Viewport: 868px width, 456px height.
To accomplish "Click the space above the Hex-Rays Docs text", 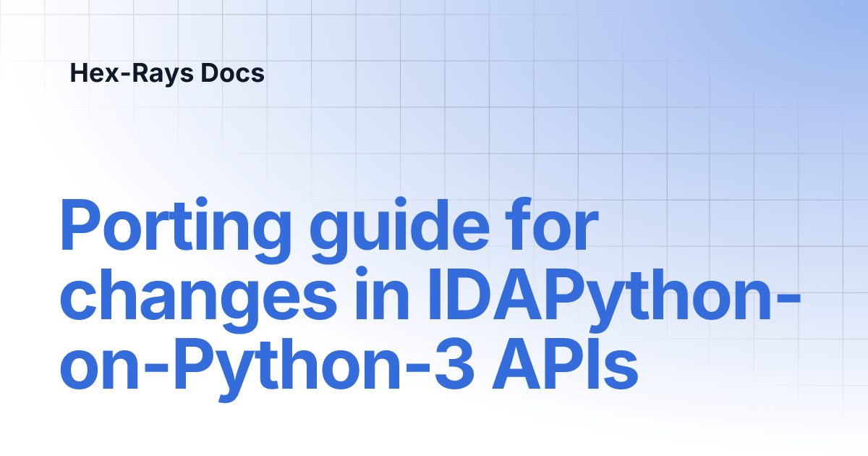I will click(x=167, y=33).
